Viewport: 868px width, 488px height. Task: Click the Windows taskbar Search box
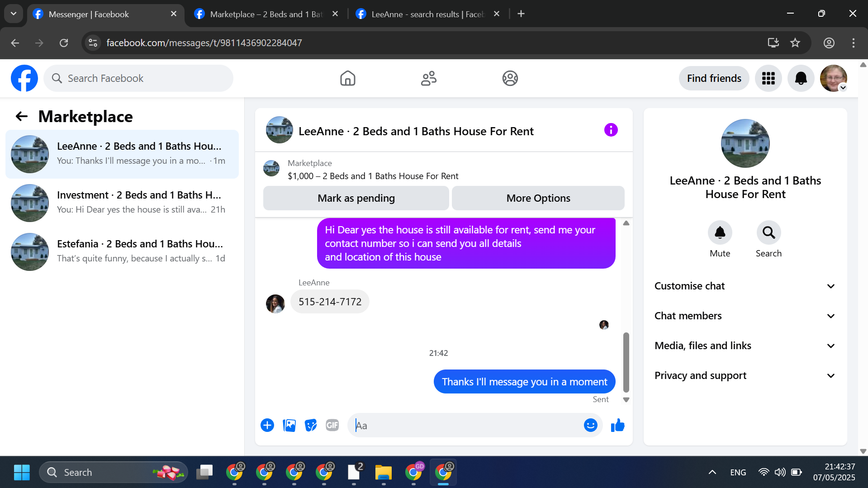coord(114,472)
